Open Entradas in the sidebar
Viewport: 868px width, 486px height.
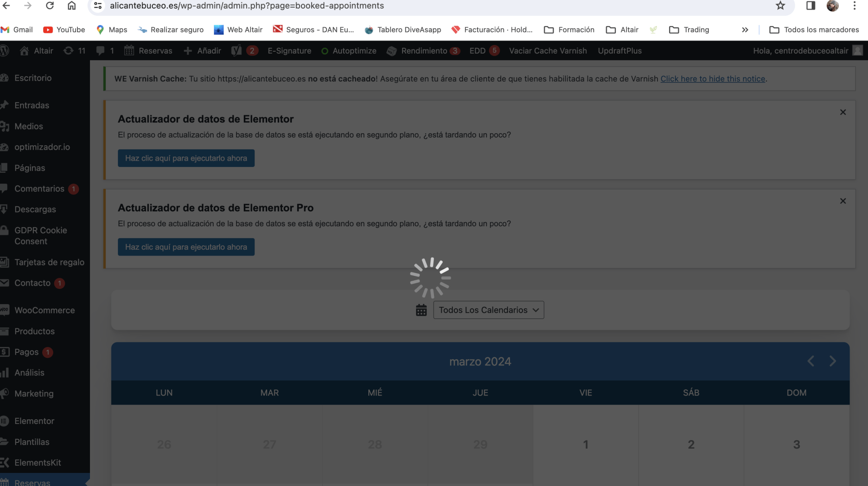pos(31,105)
